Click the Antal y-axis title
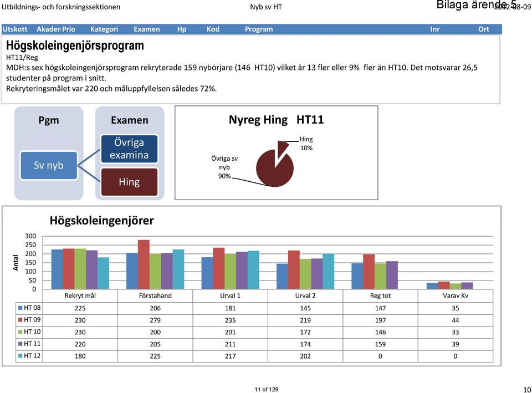Screen dimensions: 532x393 [16, 263]
